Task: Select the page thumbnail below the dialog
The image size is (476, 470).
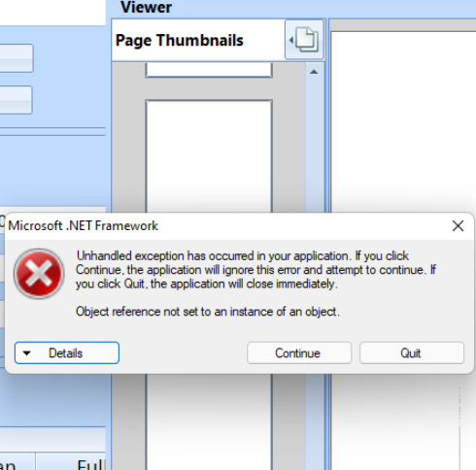Action: click(209, 421)
